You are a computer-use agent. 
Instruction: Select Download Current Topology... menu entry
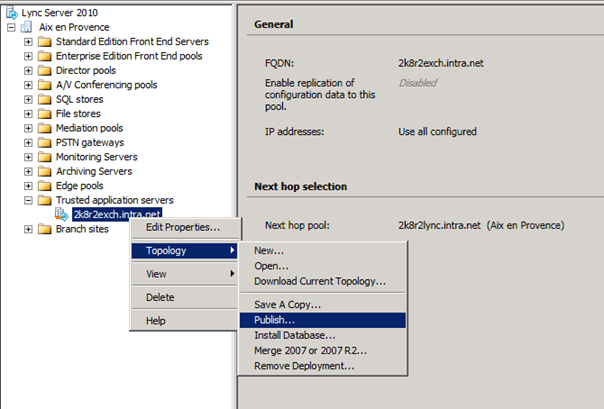click(x=319, y=281)
